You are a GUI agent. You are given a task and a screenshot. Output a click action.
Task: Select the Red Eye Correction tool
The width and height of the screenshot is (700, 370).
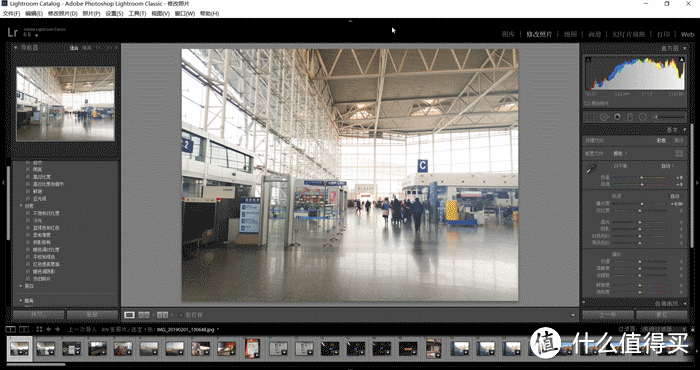[617, 117]
